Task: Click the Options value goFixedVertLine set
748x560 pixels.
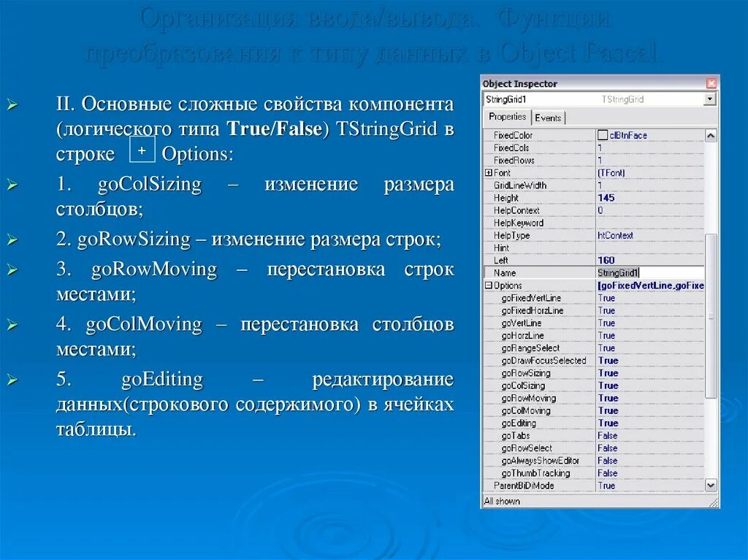Action: (x=651, y=285)
